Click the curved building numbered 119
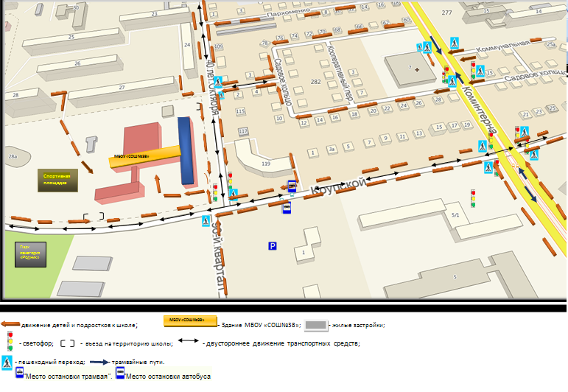The height and width of the screenshot is (392, 568). point(262,158)
